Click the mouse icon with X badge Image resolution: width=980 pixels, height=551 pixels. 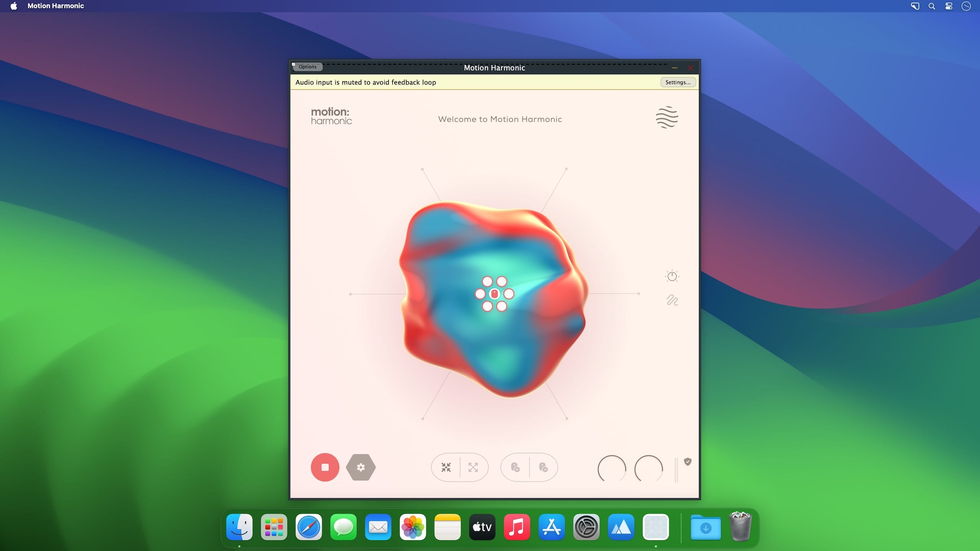click(x=515, y=467)
